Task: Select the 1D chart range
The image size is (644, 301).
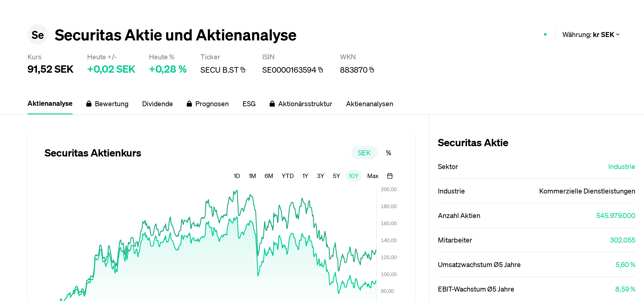Action: 237,176
